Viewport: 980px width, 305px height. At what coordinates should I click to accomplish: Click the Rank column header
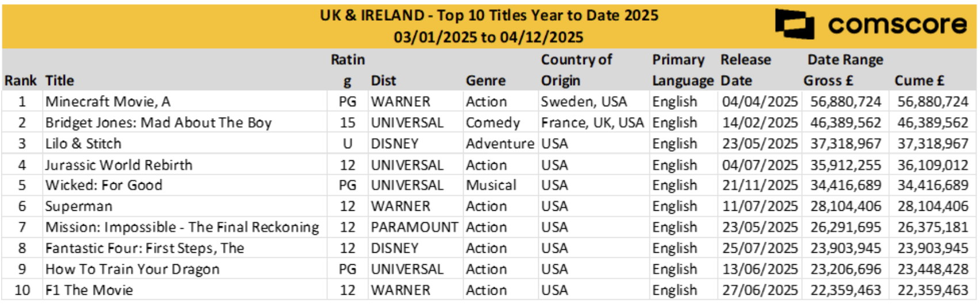(x=21, y=80)
